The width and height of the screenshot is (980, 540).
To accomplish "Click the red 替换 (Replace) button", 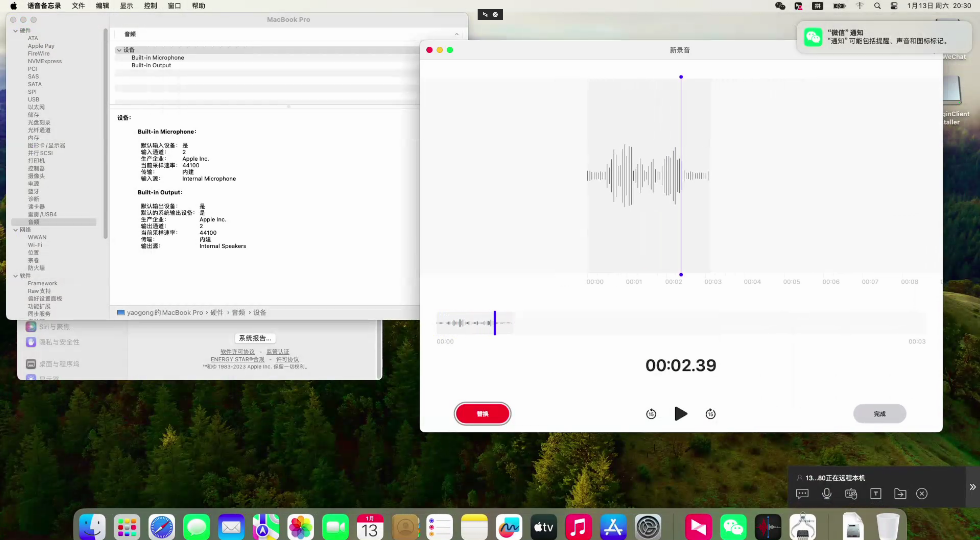I will click(x=482, y=414).
